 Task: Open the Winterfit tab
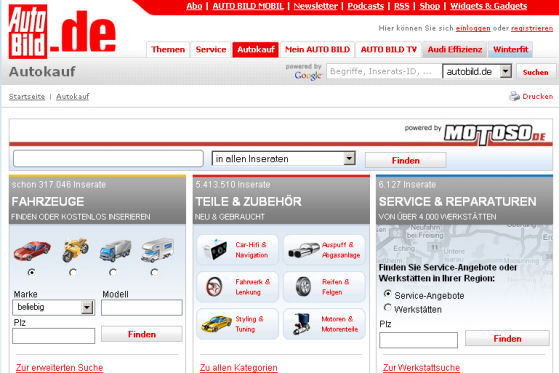(x=511, y=50)
